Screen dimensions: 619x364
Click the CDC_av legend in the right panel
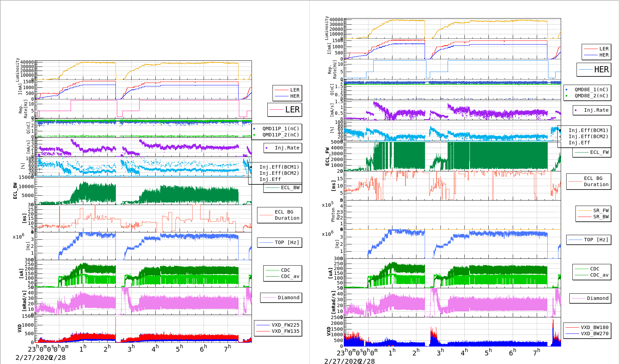(x=599, y=275)
